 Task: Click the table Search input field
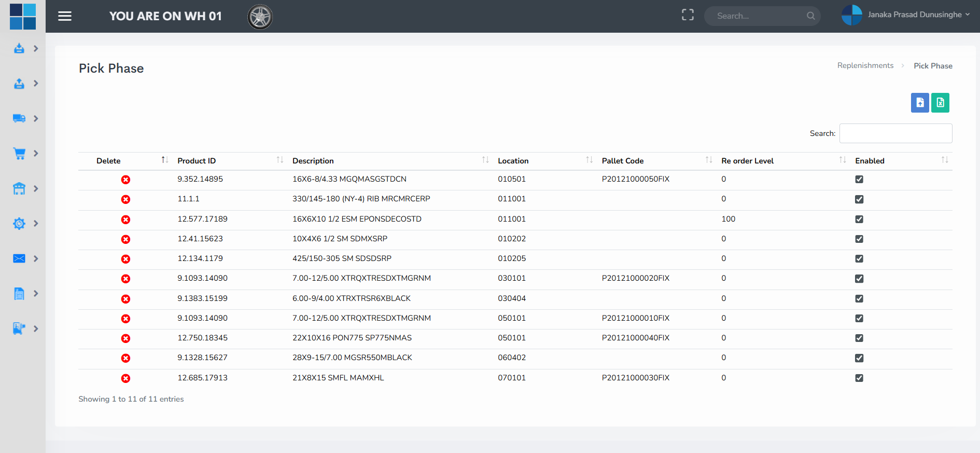895,133
